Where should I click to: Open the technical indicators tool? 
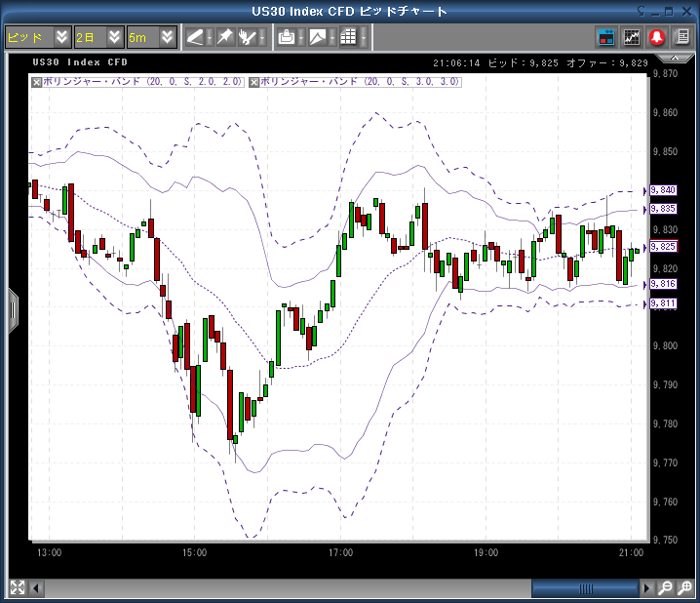tap(249, 37)
